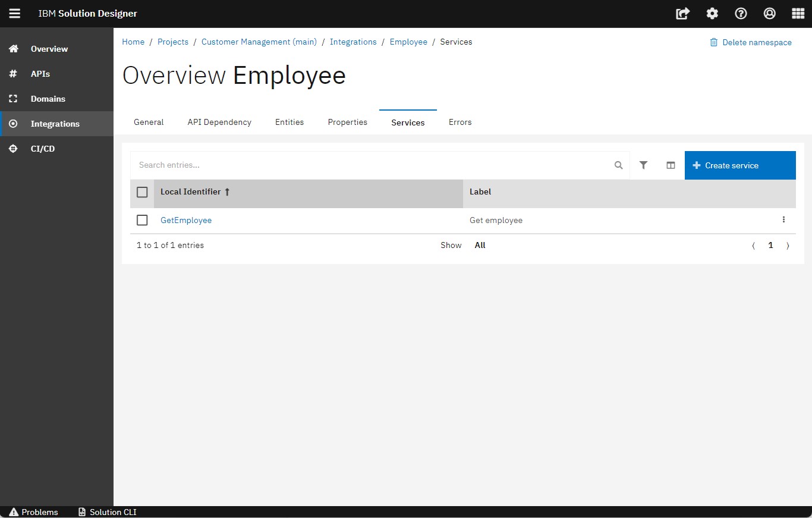Open the column settings icon
This screenshot has height=518, width=812.
click(x=671, y=165)
